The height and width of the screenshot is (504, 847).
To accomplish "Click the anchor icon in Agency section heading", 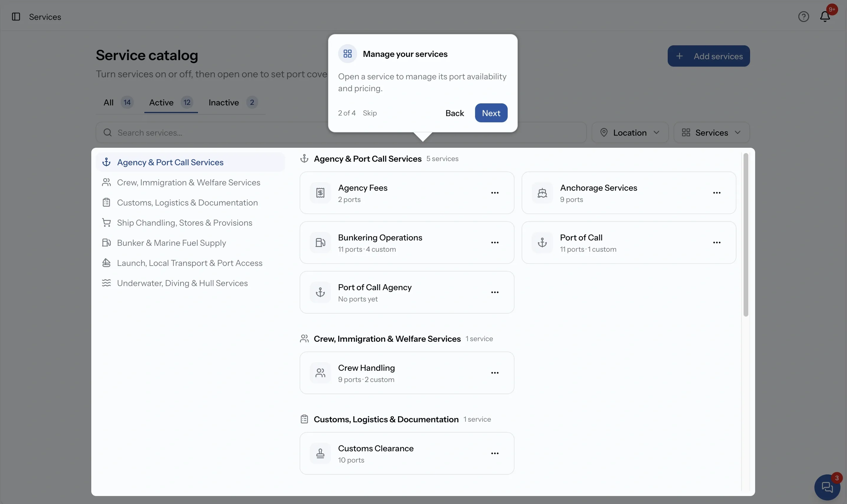I will 304,159.
